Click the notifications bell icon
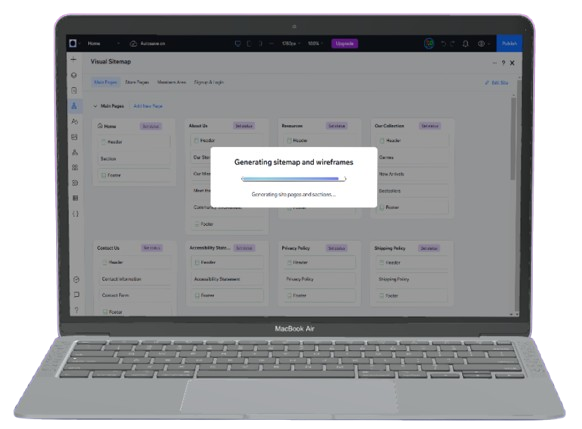The width and height of the screenshot is (582, 429). 465,43
